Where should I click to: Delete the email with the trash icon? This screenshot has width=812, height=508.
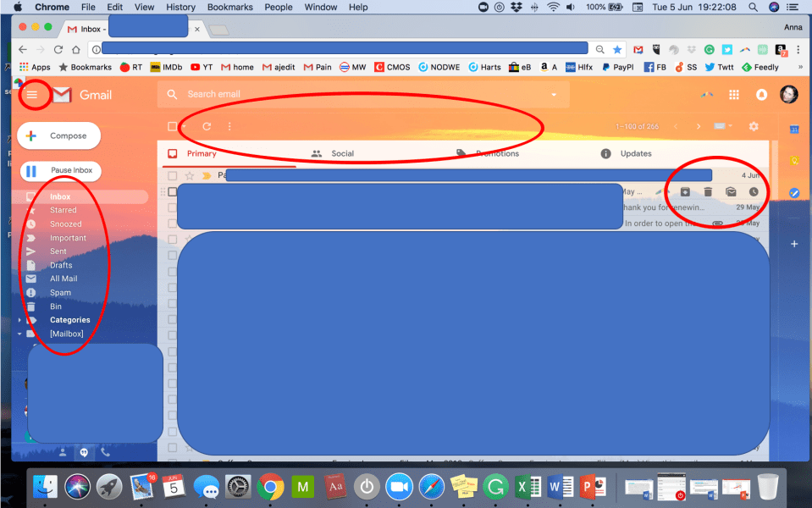click(709, 192)
